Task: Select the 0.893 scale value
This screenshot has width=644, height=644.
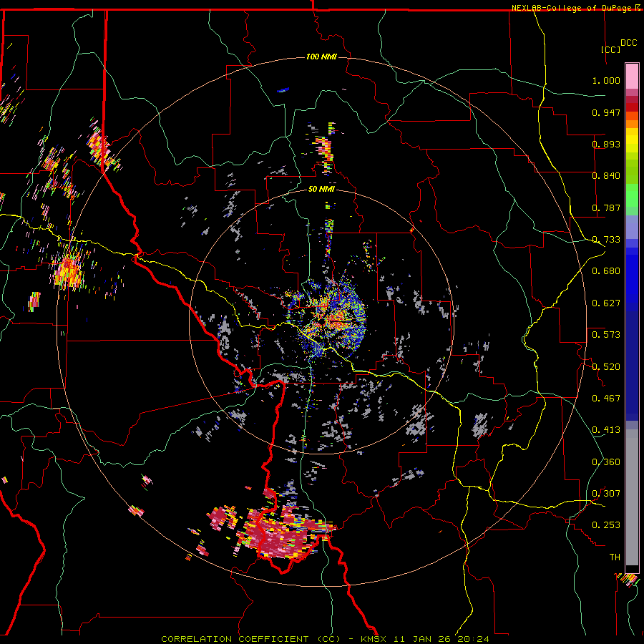Action: tap(606, 144)
